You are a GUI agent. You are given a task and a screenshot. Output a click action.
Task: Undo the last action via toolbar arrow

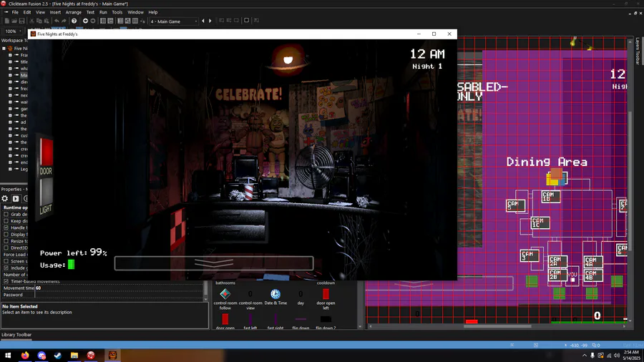click(57, 21)
